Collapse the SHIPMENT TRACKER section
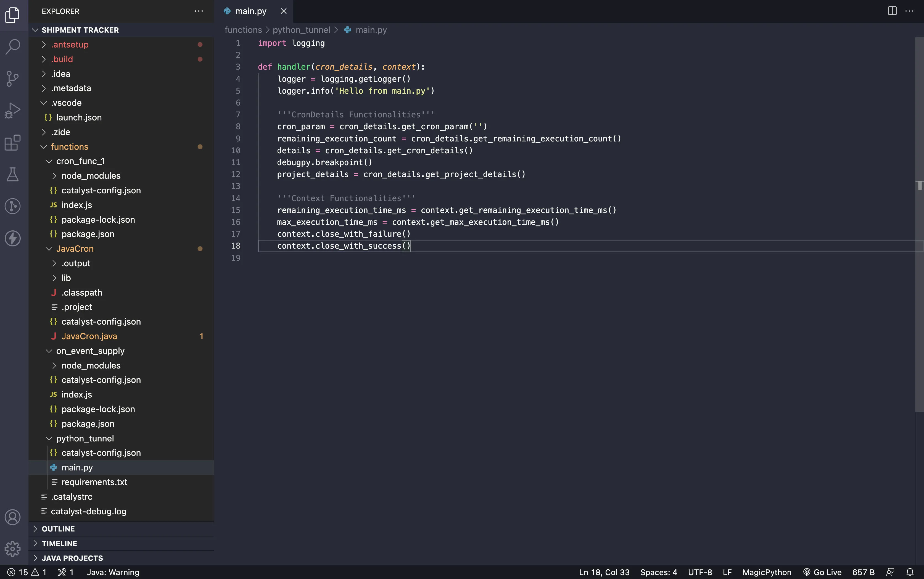This screenshot has width=924, height=579. point(121,30)
